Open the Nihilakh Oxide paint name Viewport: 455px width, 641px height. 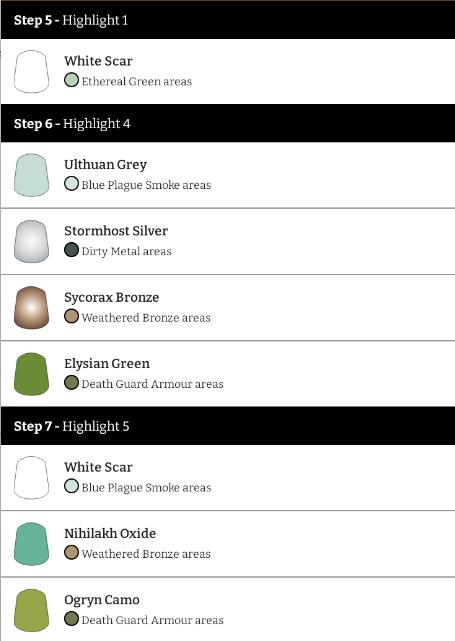(x=110, y=533)
